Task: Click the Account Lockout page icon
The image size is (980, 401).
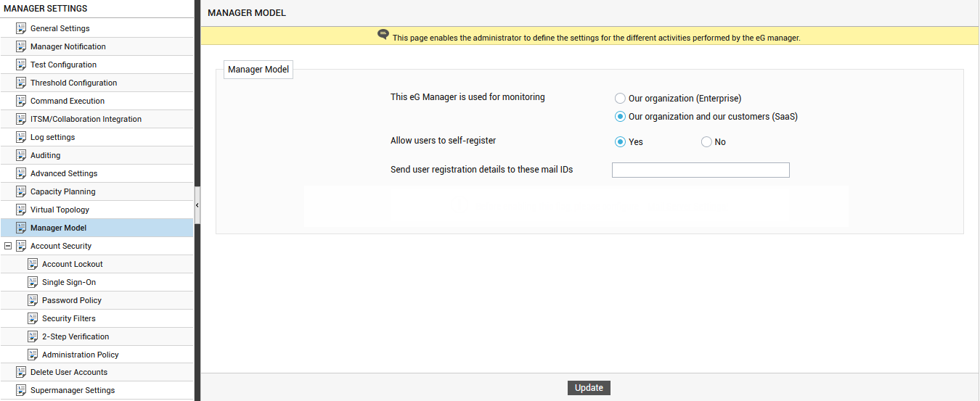Action: 33,264
